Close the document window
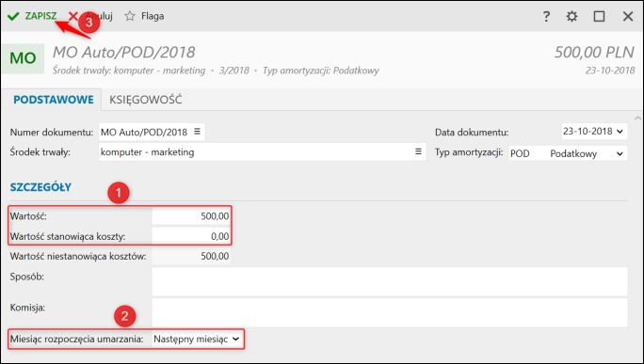 pyautogui.click(x=628, y=16)
